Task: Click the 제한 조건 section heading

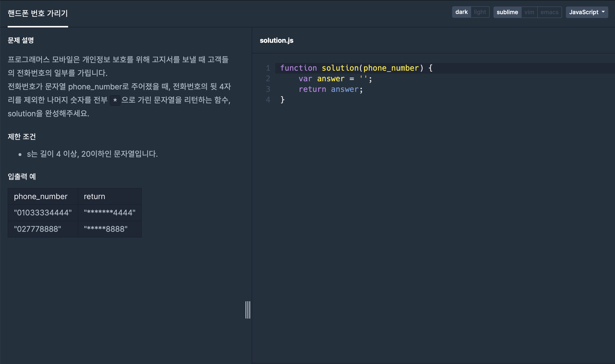Action: (22, 137)
